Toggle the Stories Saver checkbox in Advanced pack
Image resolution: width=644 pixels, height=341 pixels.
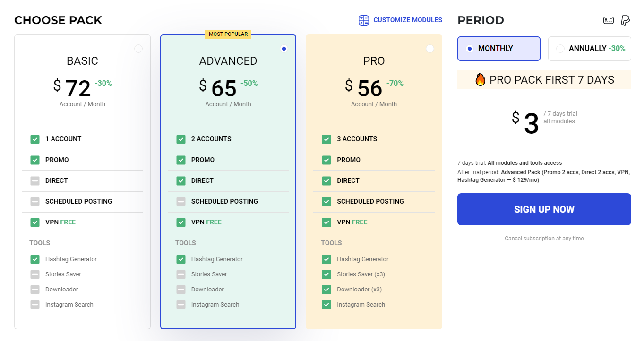(181, 274)
